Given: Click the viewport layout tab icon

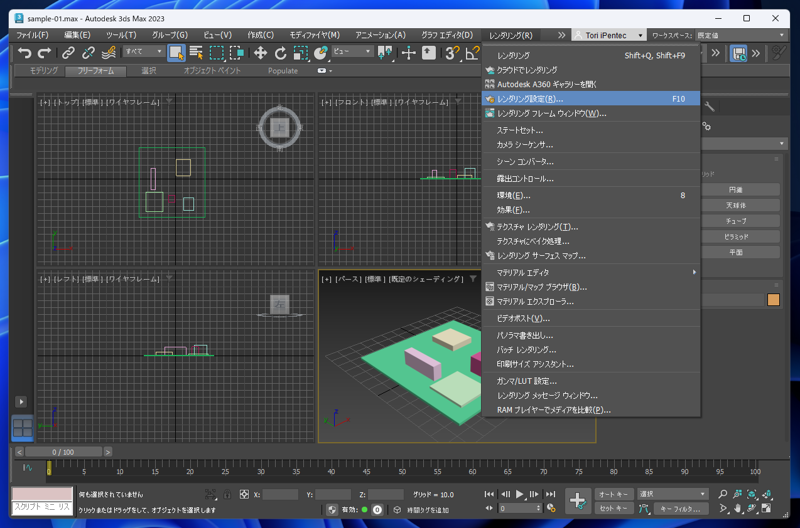Looking at the screenshot, I should [22, 428].
